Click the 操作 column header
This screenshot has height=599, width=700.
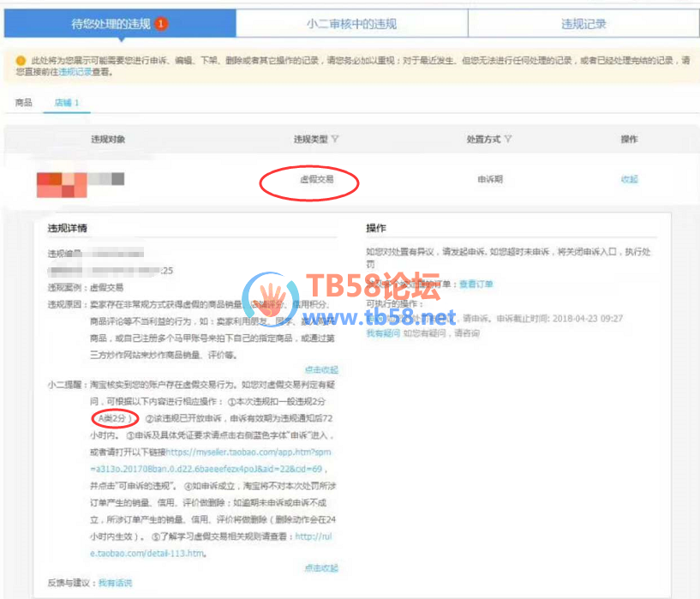coord(630,140)
